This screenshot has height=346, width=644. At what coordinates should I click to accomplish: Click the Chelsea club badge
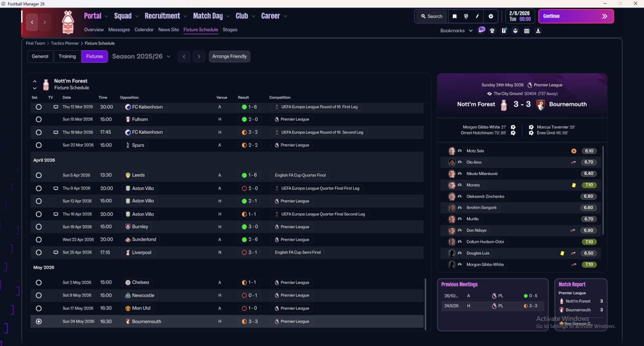click(x=128, y=283)
